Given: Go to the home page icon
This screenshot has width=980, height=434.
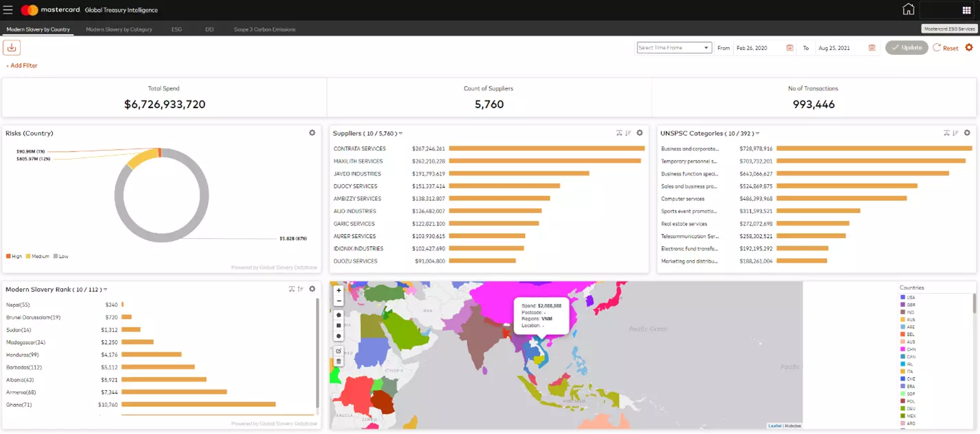Looking at the screenshot, I should coord(908,10).
